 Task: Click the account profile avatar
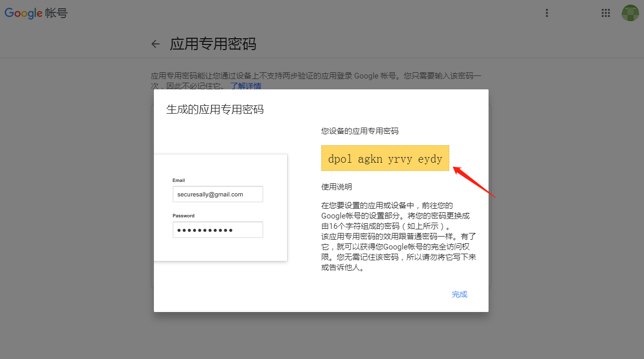click(630, 13)
